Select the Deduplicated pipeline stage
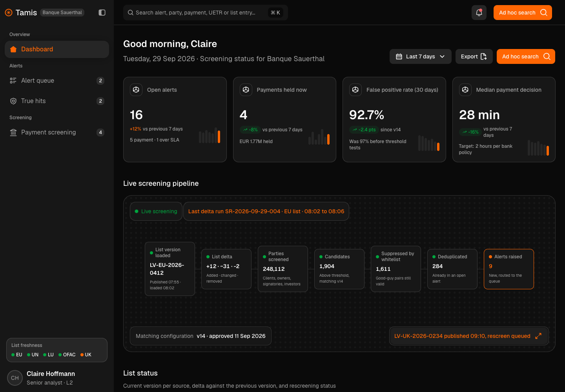Image resolution: width=565 pixels, height=392 pixels. coord(452,269)
